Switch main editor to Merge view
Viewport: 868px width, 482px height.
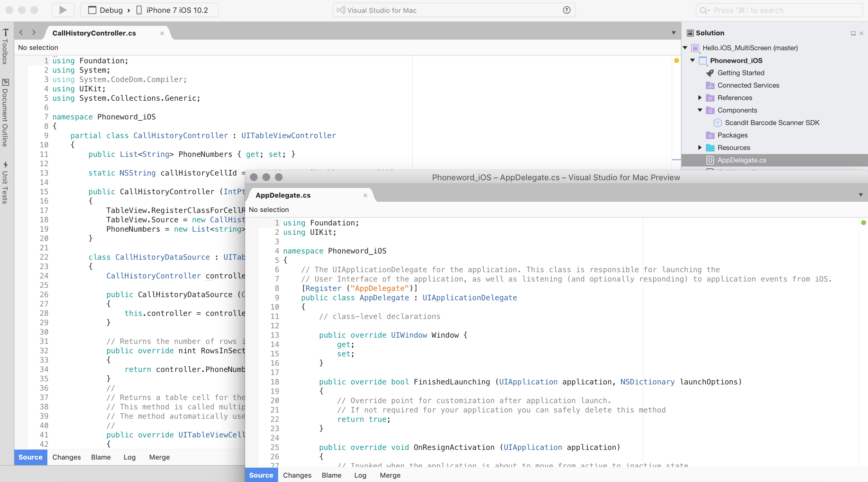click(x=159, y=457)
